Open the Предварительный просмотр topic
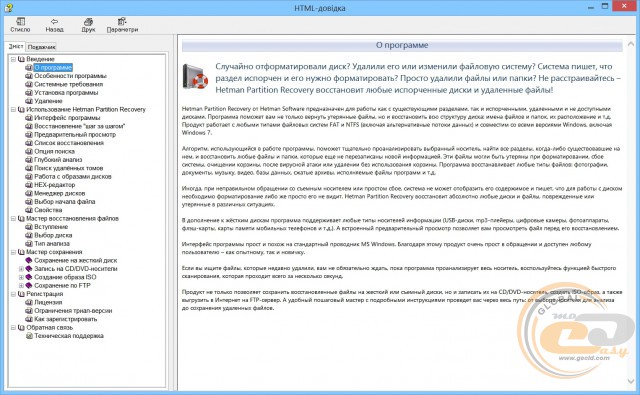 75,134
